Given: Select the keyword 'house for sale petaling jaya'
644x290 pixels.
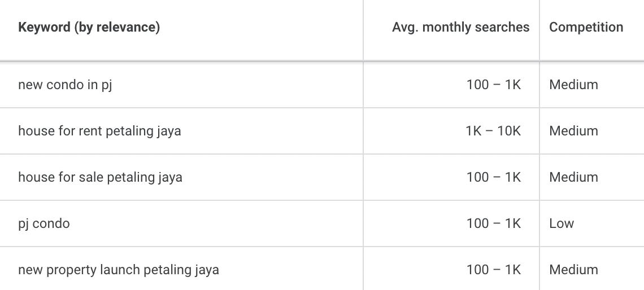Looking at the screenshot, I should (x=100, y=178).
